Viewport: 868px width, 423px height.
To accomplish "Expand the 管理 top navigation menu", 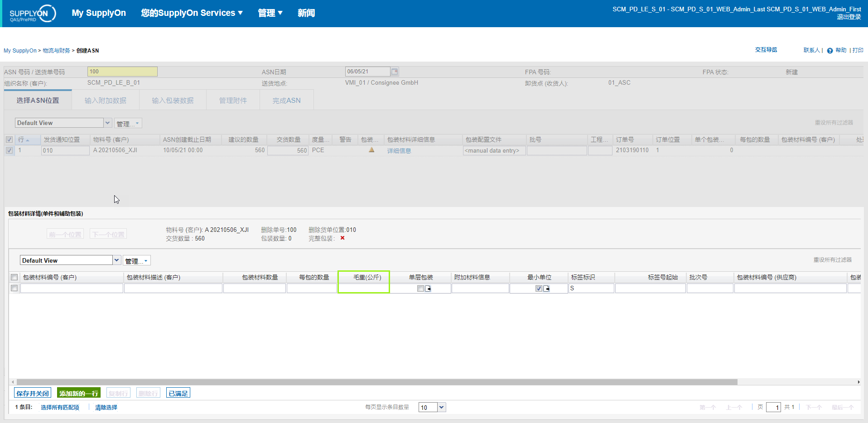I will 270,13.
